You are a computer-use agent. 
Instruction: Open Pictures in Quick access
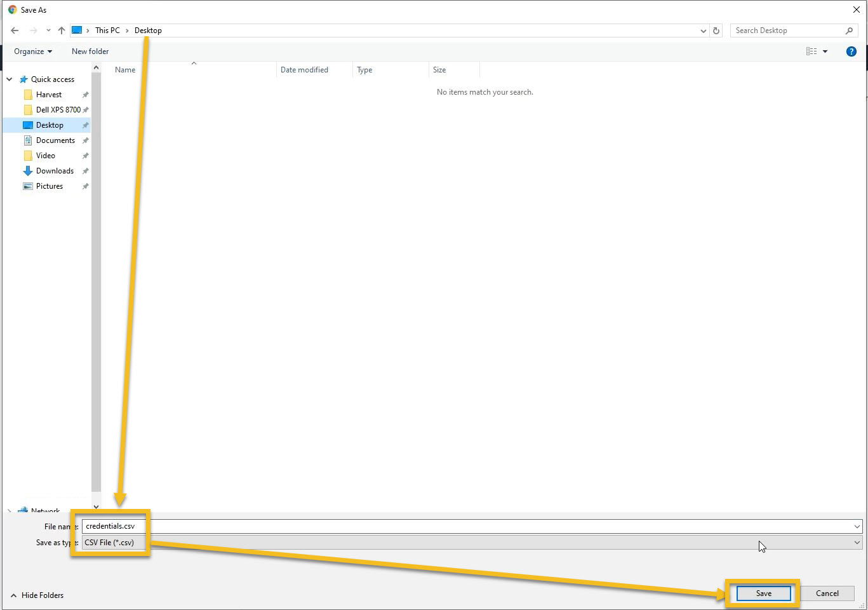(50, 186)
